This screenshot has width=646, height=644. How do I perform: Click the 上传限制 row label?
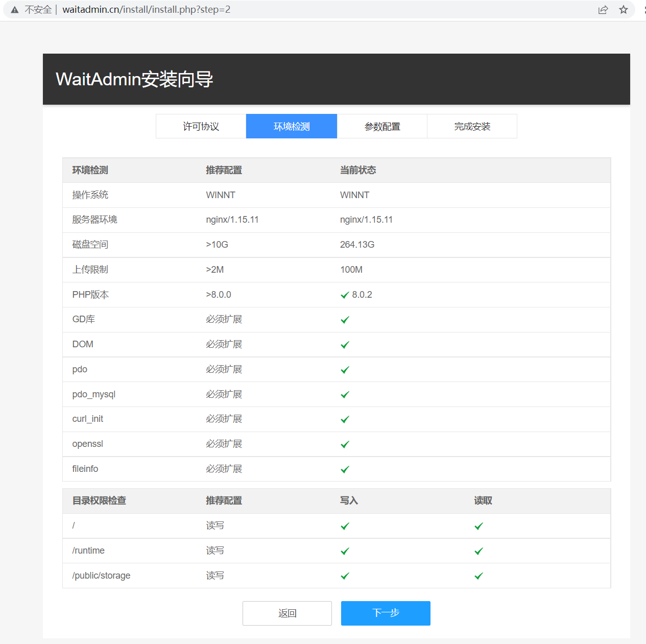pyautogui.click(x=90, y=270)
